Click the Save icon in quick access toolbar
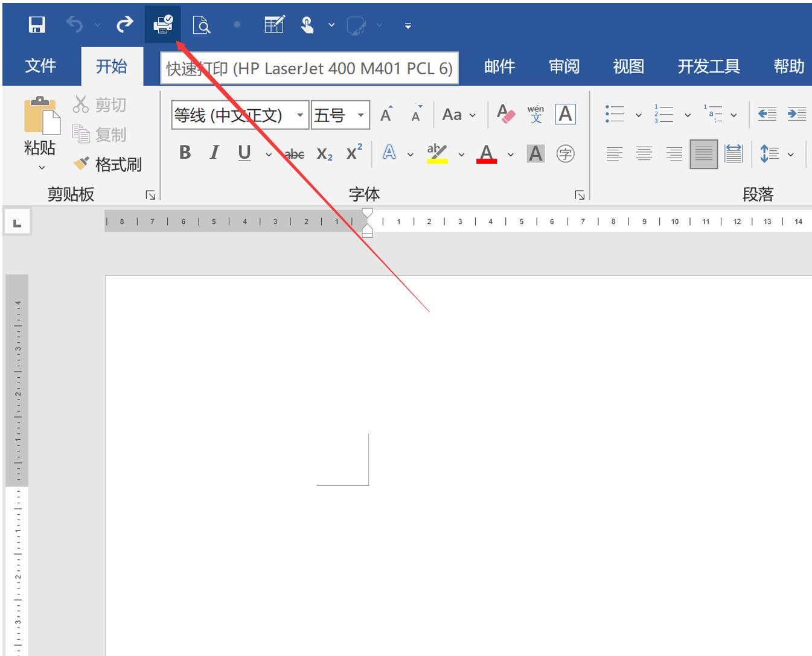 tap(37, 25)
